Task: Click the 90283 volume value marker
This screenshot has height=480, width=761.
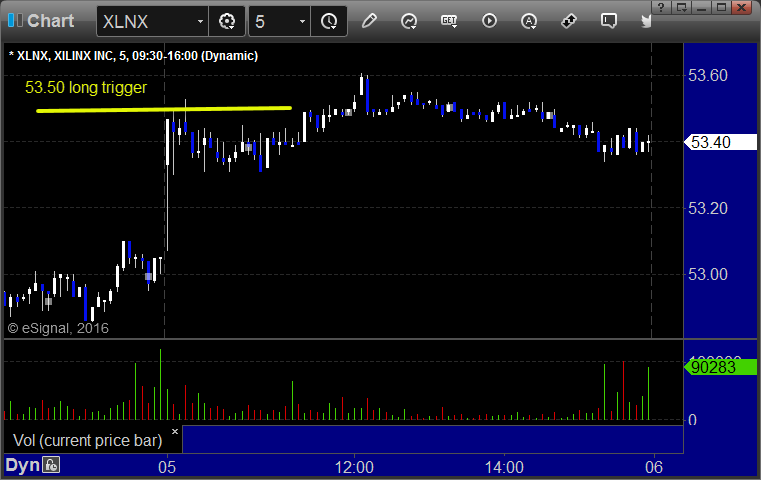Action: pyautogui.click(x=720, y=367)
